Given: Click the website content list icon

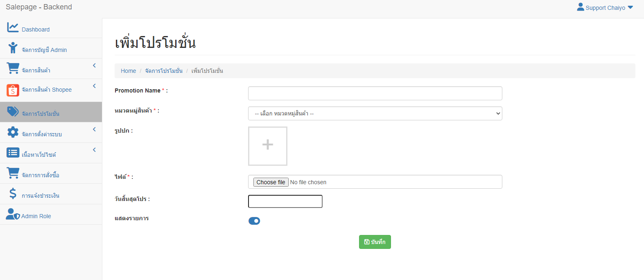Looking at the screenshot, I should 13,153.
